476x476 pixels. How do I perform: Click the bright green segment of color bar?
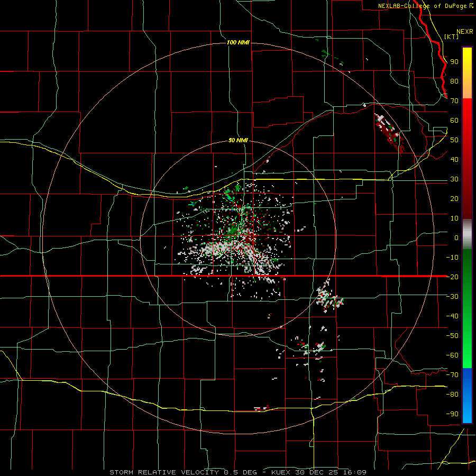tap(467, 343)
